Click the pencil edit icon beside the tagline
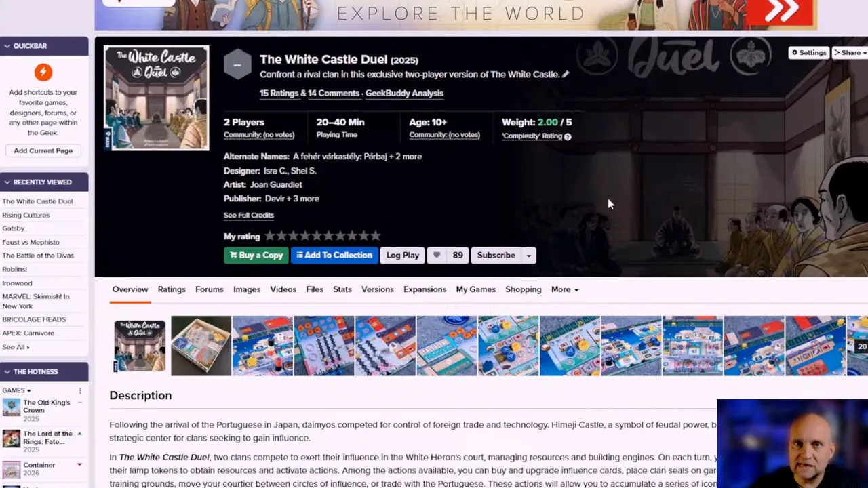 pos(566,75)
